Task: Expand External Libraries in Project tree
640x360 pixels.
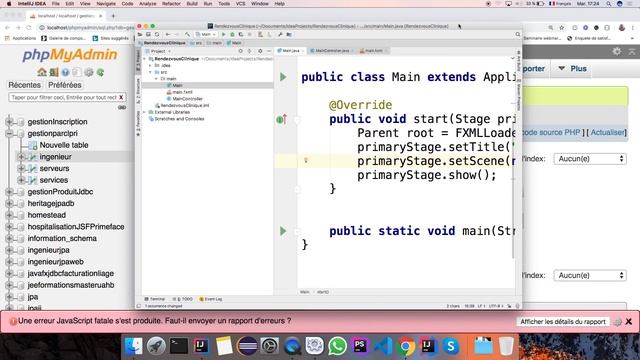Action: [145, 112]
